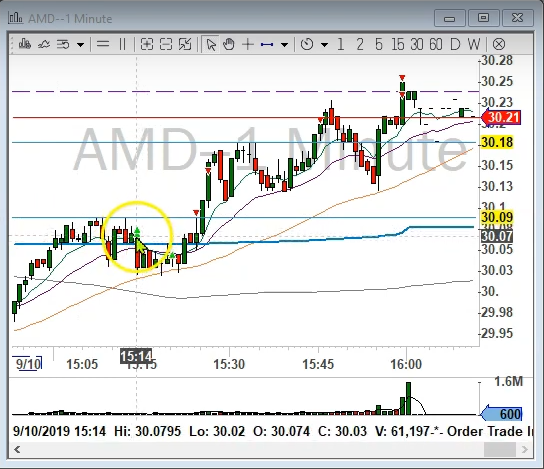Click the 'Hi: 30.0795' status value

coord(147,431)
